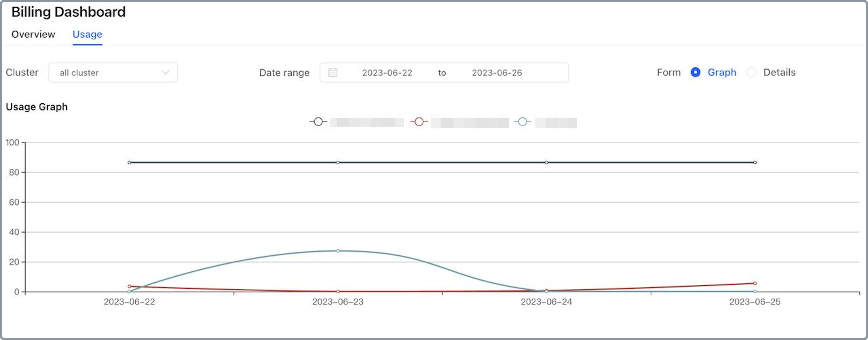Image resolution: width=868 pixels, height=340 pixels.
Task: Click the end date 2023-06-26 field
Action: [497, 73]
